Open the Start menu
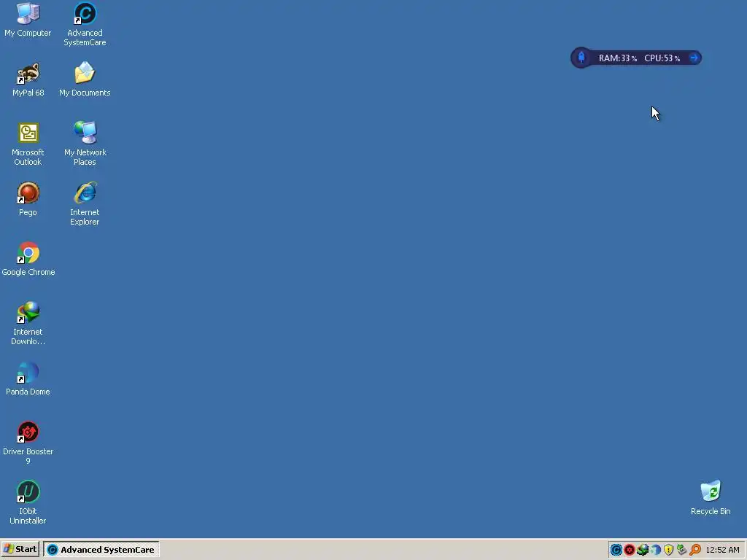The image size is (747, 560). [x=20, y=549]
